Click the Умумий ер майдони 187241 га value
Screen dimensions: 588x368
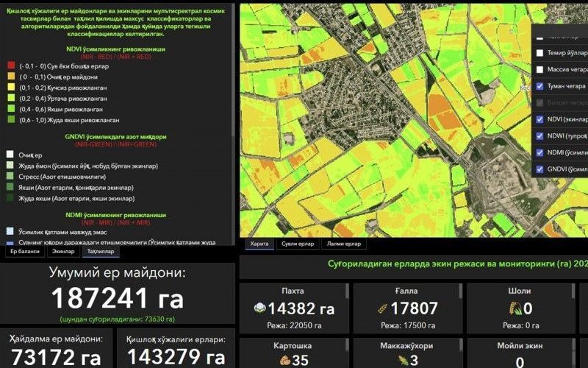tap(118, 299)
